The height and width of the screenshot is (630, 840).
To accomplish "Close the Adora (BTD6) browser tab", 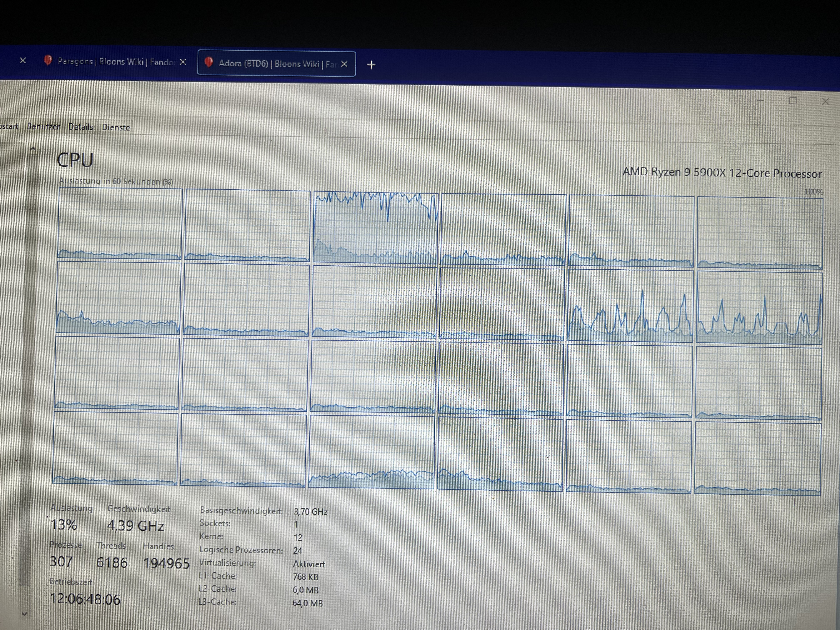I will click(x=344, y=64).
